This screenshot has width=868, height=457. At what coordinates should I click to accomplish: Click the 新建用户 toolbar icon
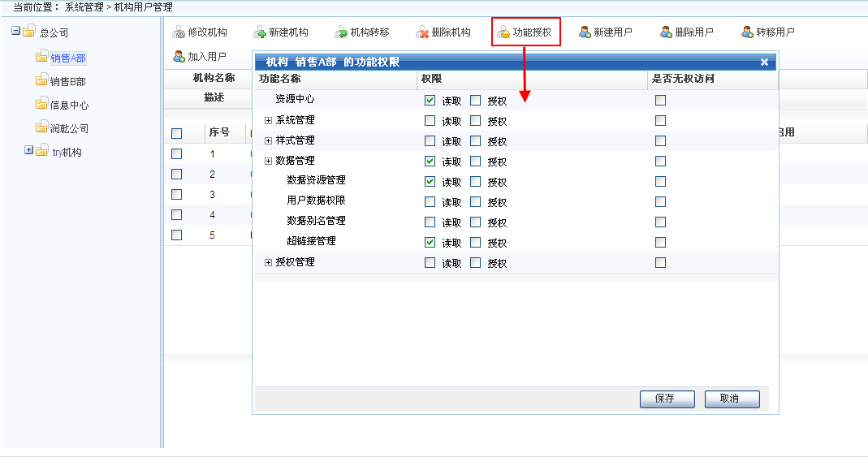(585, 32)
